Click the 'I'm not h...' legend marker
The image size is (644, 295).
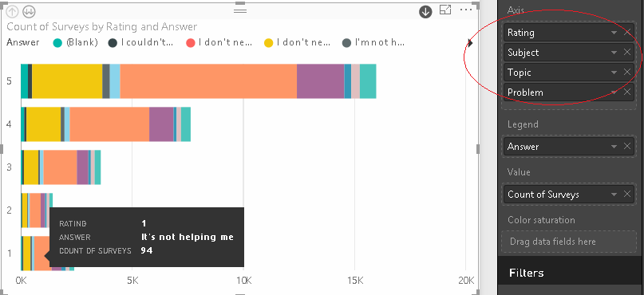[346, 43]
